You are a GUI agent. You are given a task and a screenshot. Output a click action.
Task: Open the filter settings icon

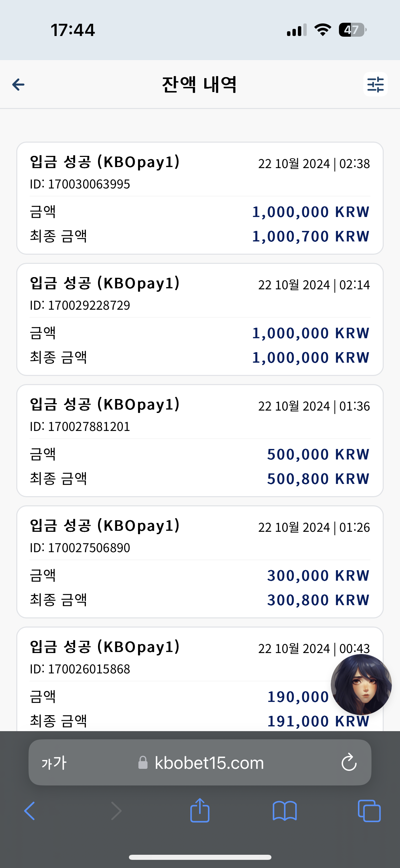click(x=375, y=84)
